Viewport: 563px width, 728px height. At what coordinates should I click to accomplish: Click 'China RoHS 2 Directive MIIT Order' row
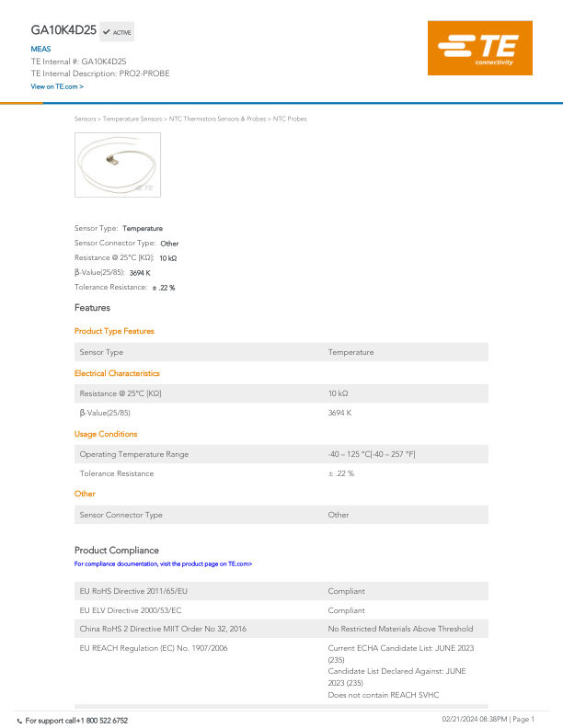point(281,629)
